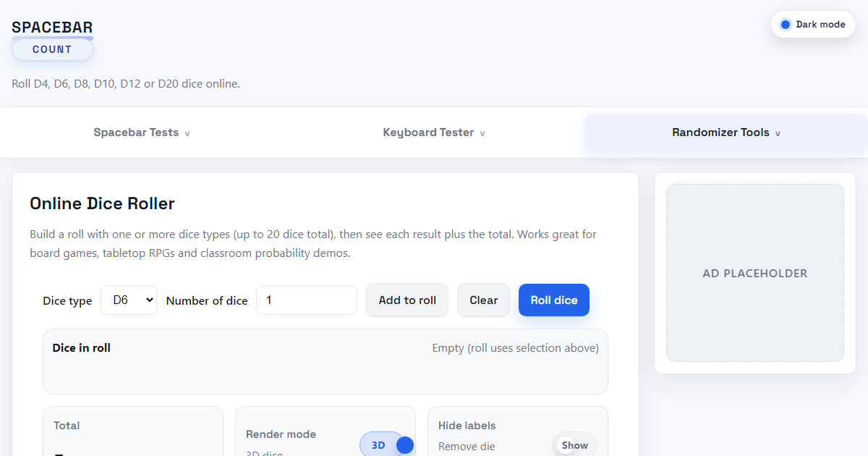Click the AD PLACEHOLDER box
The height and width of the screenshot is (456, 868).
click(755, 273)
